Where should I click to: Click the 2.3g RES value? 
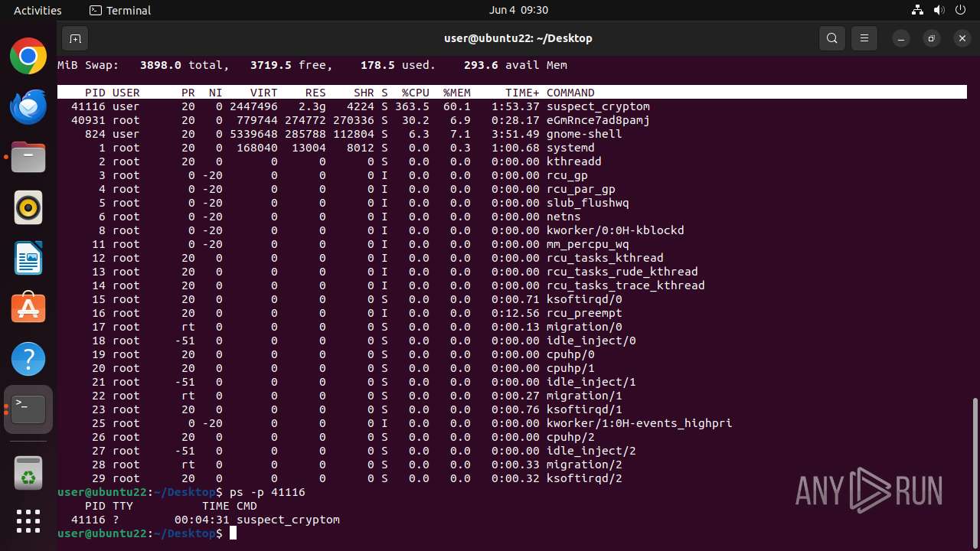point(312,106)
